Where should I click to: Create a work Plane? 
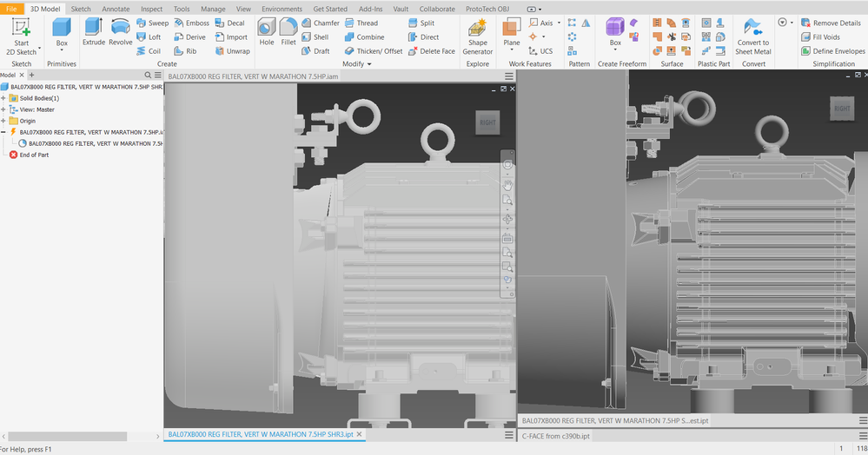512,31
